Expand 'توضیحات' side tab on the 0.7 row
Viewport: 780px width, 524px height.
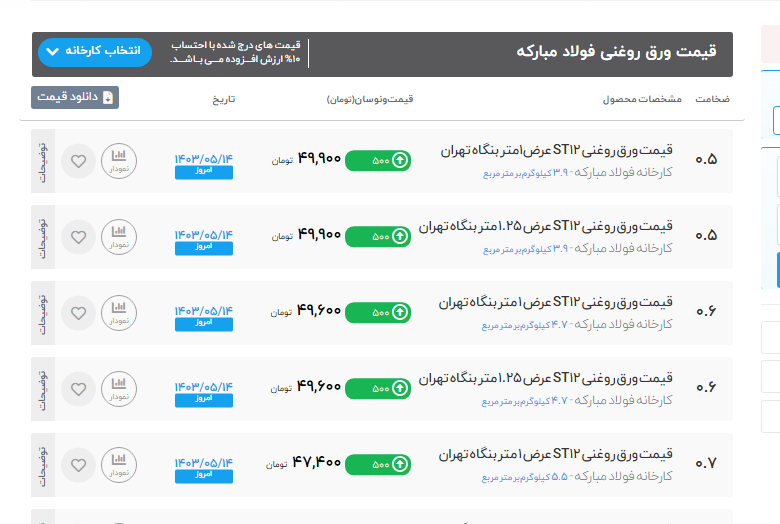[43, 464]
